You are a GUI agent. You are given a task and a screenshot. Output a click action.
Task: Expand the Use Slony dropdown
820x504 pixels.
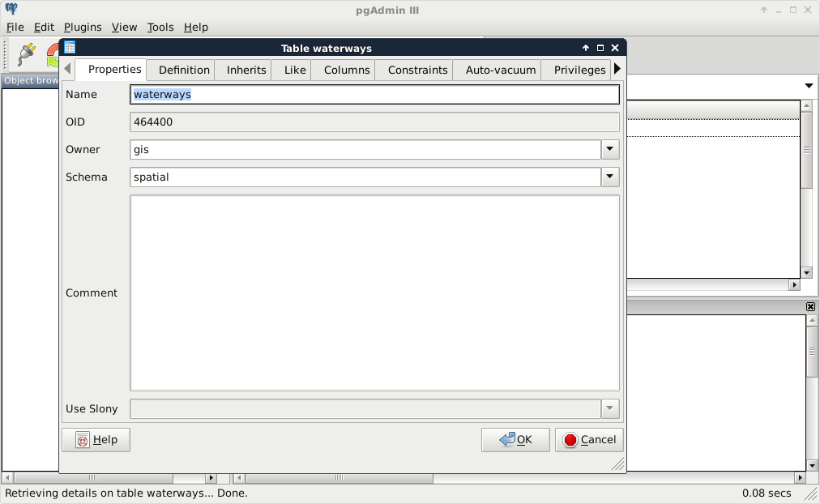(610, 409)
